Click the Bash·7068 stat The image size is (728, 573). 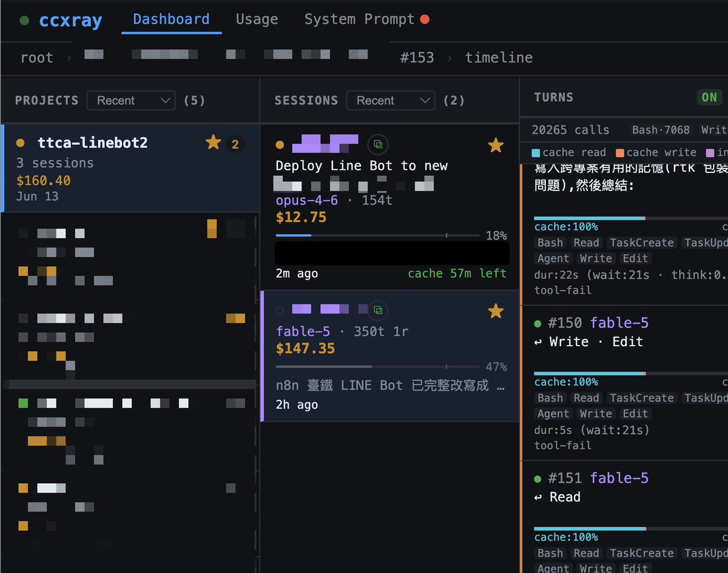point(661,130)
